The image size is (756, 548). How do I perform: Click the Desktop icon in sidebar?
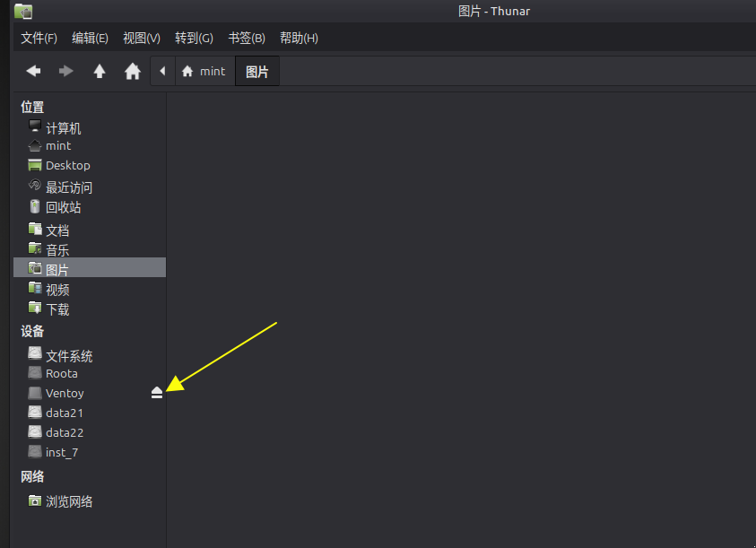35,165
